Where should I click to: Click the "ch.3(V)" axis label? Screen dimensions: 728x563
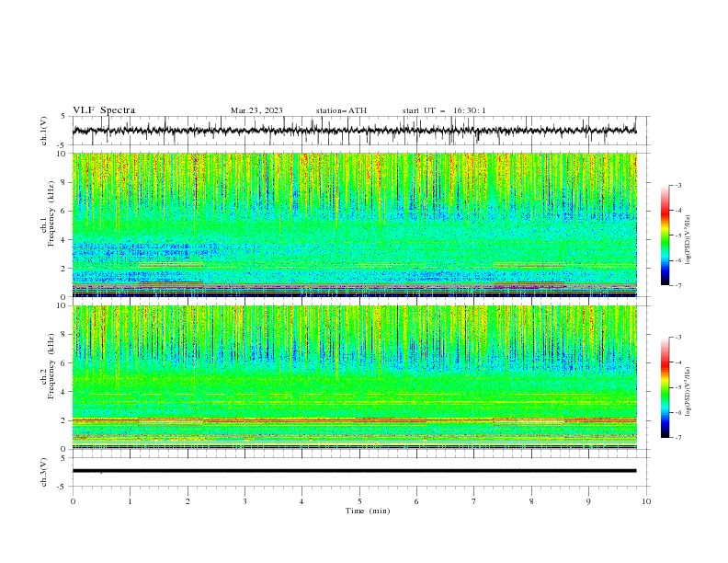point(44,472)
